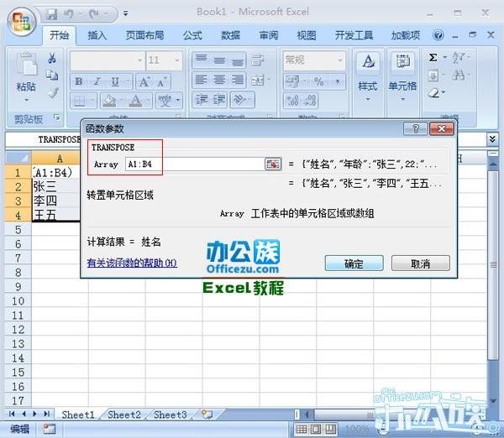Screen dimensions: 504x438
Task: Set top vertical alignment
Action: pyautogui.click(x=202, y=60)
